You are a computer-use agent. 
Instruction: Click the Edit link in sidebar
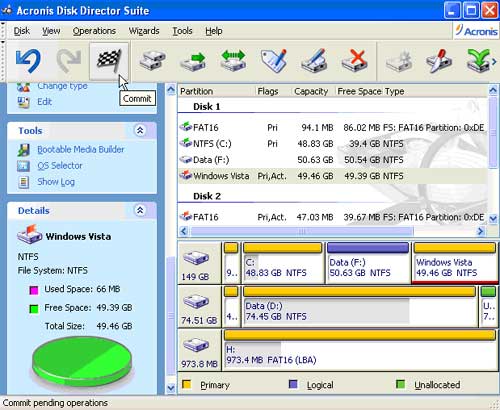pyautogui.click(x=45, y=102)
